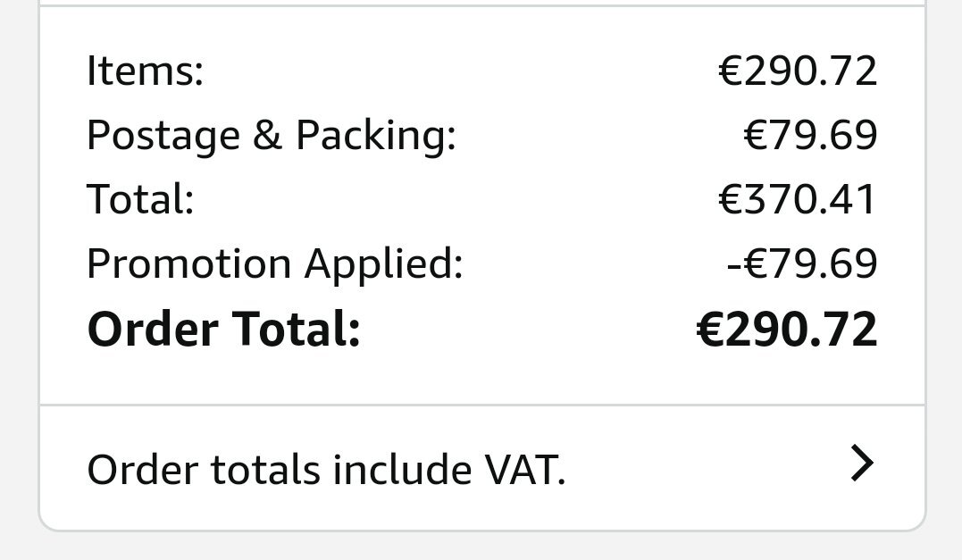Screen dimensions: 962x560
Task: Click the bold €290.72 order total
Action: (787, 330)
